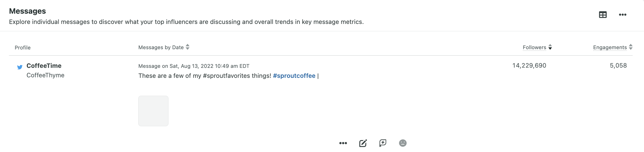
Task: Click the quick reply speech bubble icon
Action: (x=383, y=143)
